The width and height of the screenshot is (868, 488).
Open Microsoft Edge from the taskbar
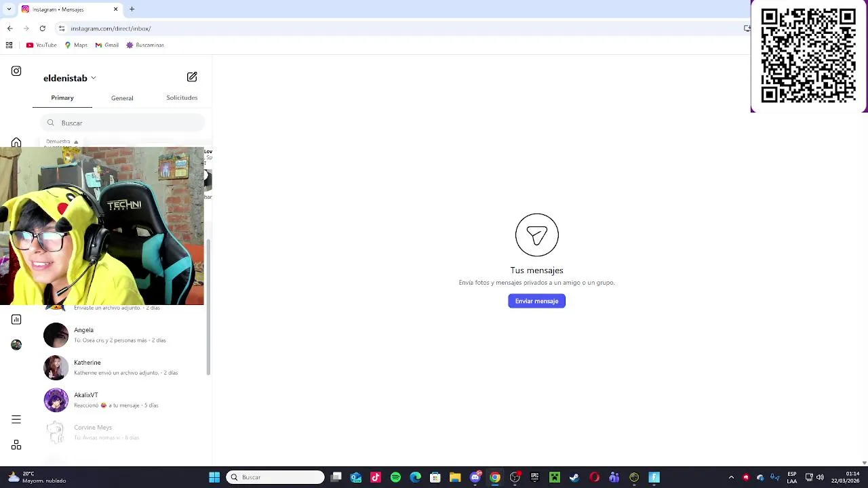pyautogui.click(x=416, y=477)
